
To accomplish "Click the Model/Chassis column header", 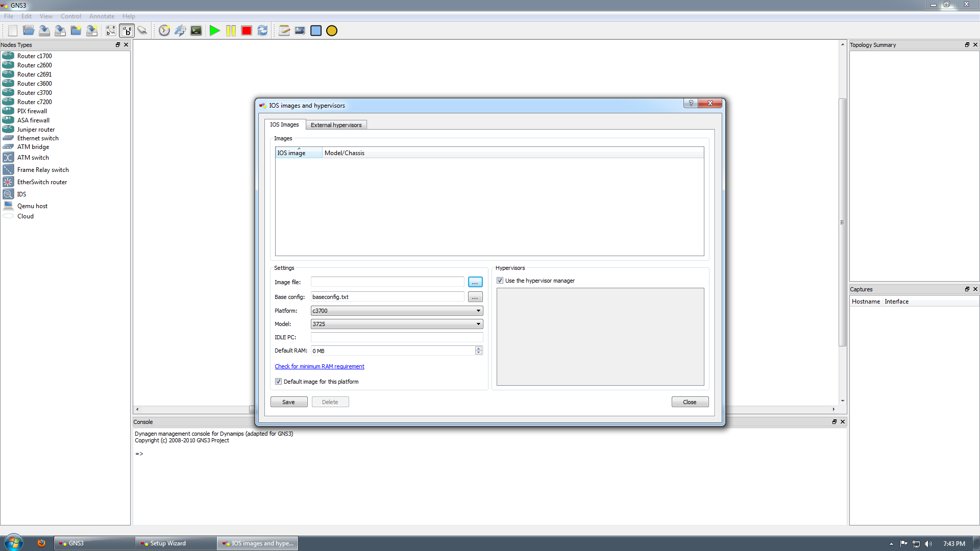I will pyautogui.click(x=513, y=153).
